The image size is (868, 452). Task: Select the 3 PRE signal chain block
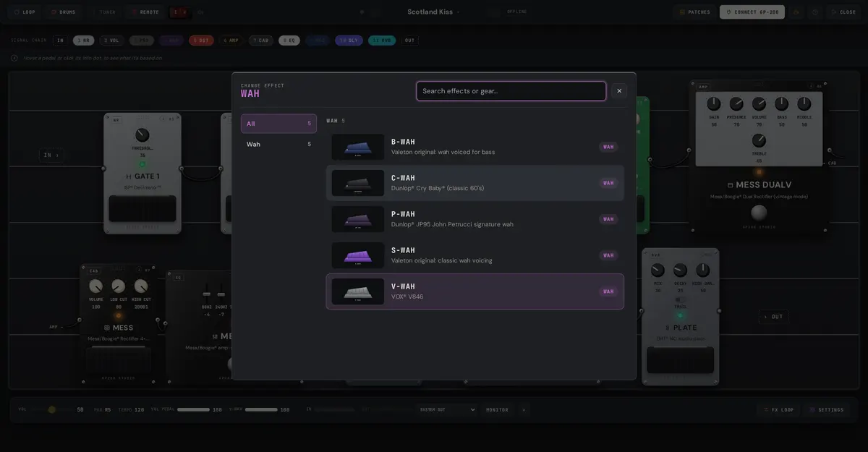click(x=142, y=40)
